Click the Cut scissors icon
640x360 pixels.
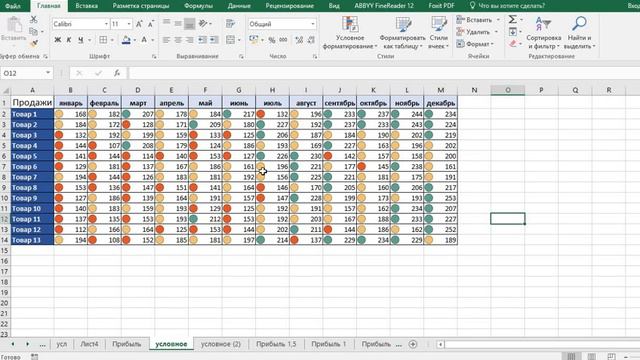[33, 20]
